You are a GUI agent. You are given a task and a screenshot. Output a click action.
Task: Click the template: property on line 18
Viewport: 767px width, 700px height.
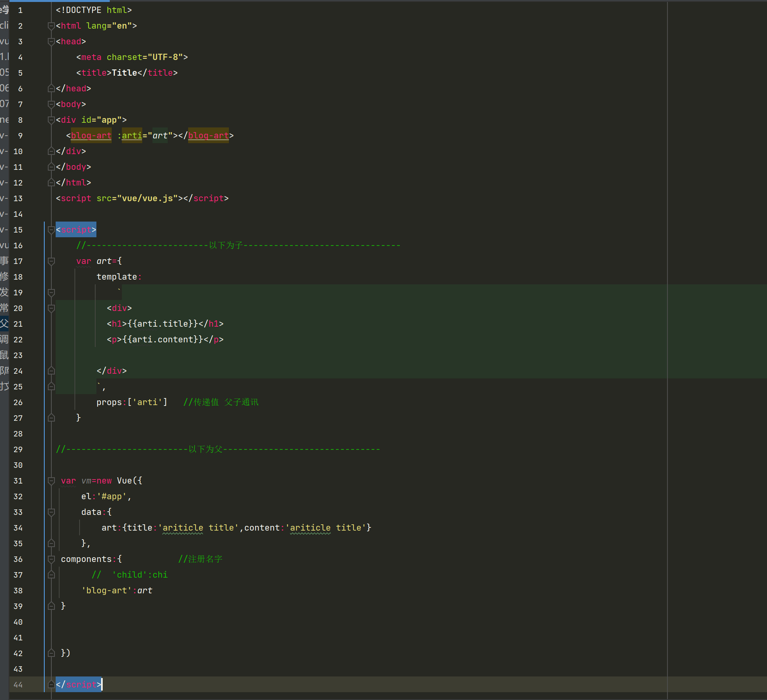click(119, 277)
